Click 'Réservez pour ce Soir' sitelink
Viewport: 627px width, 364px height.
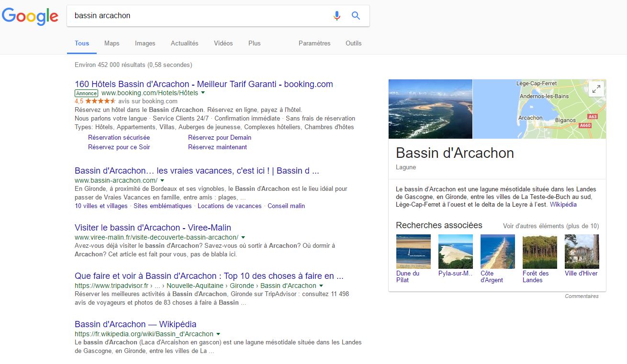tap(119, 147)
